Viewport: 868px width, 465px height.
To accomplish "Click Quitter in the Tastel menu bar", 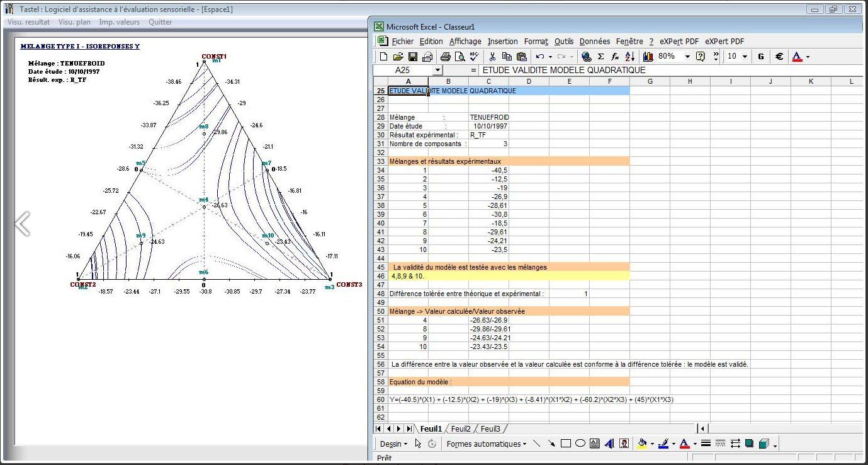I will (x=160, y=21).
